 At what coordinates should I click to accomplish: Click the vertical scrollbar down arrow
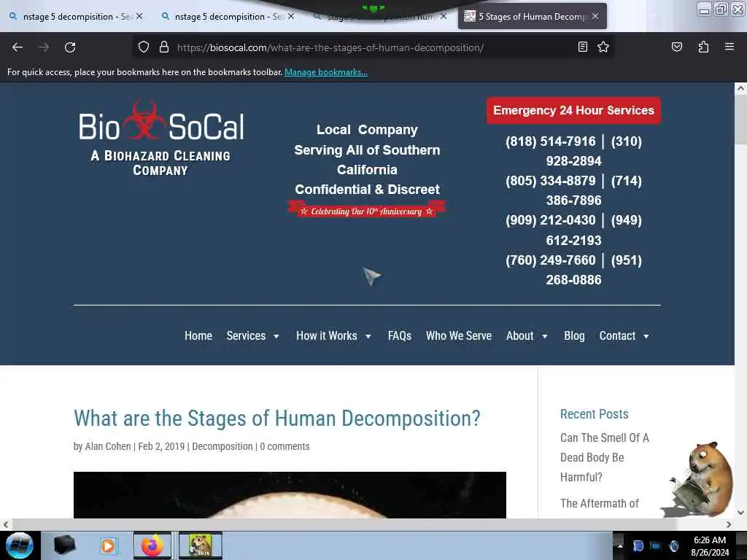tap(740, 513)
